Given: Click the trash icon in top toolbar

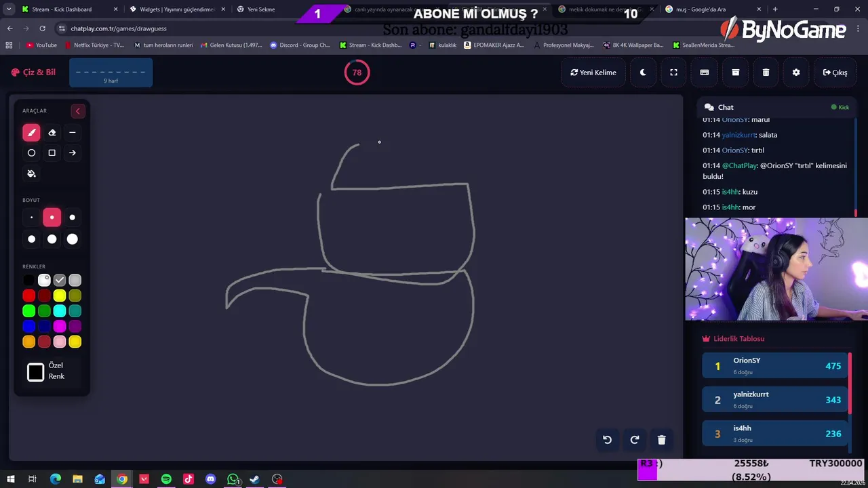Looking at the screenshot, I should coord(766,73).
